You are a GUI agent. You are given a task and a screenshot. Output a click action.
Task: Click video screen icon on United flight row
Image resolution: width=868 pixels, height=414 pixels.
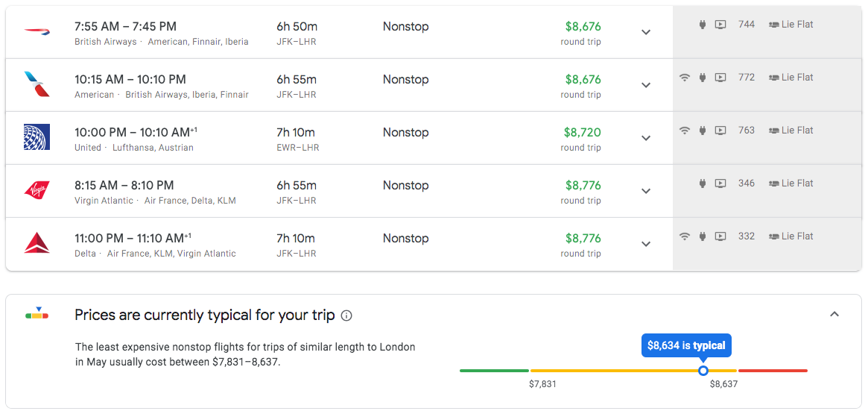720,131
